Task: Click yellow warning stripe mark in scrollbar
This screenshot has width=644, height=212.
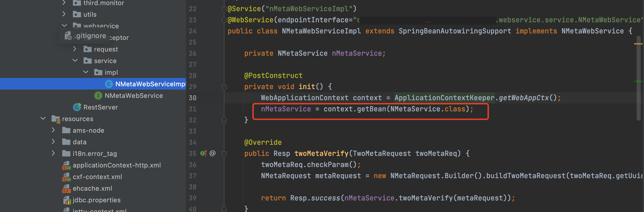Action: (638, 44)
